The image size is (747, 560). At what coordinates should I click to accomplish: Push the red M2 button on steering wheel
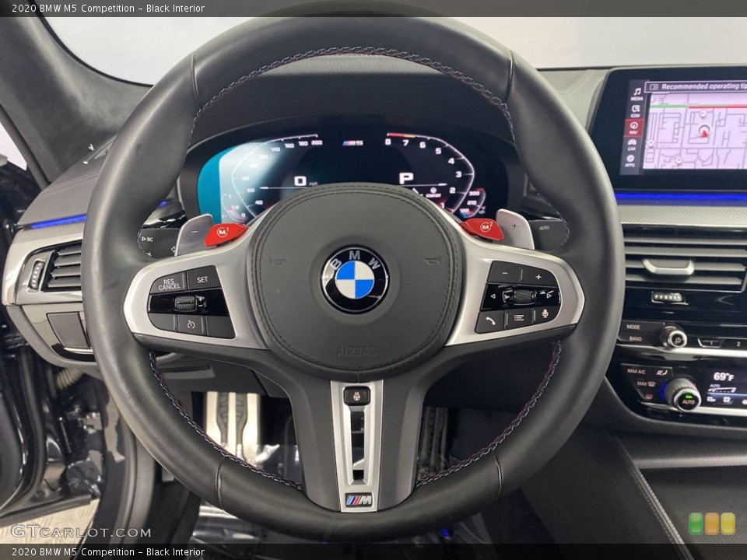click(482, 229)
